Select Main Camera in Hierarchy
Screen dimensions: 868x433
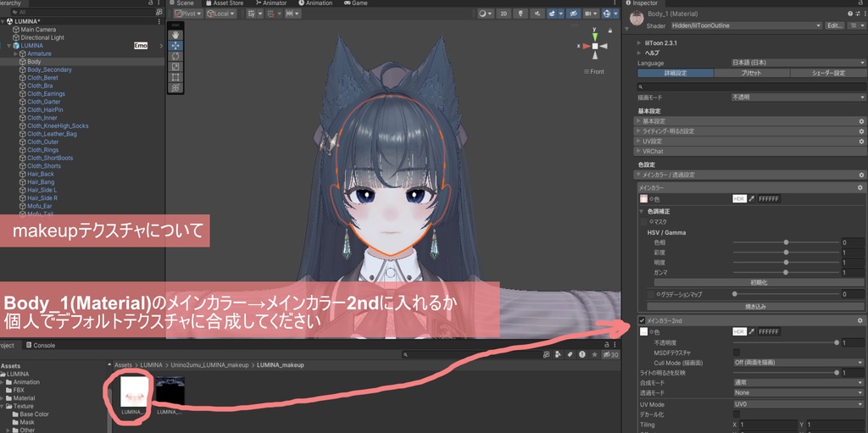pos(38,30)
